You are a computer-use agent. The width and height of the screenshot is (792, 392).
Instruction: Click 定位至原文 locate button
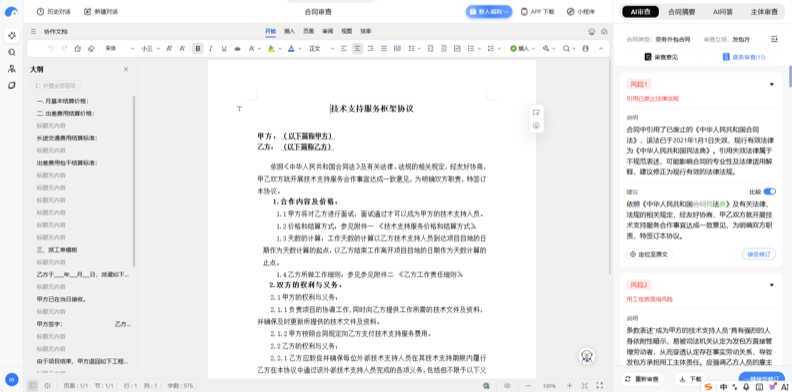point(649,254)
